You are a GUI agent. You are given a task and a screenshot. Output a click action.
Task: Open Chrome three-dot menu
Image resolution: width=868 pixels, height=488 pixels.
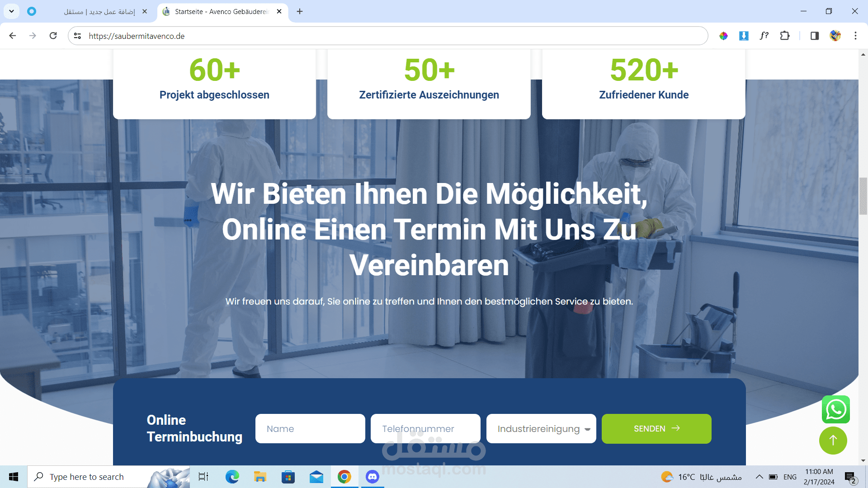click(855, 36)
